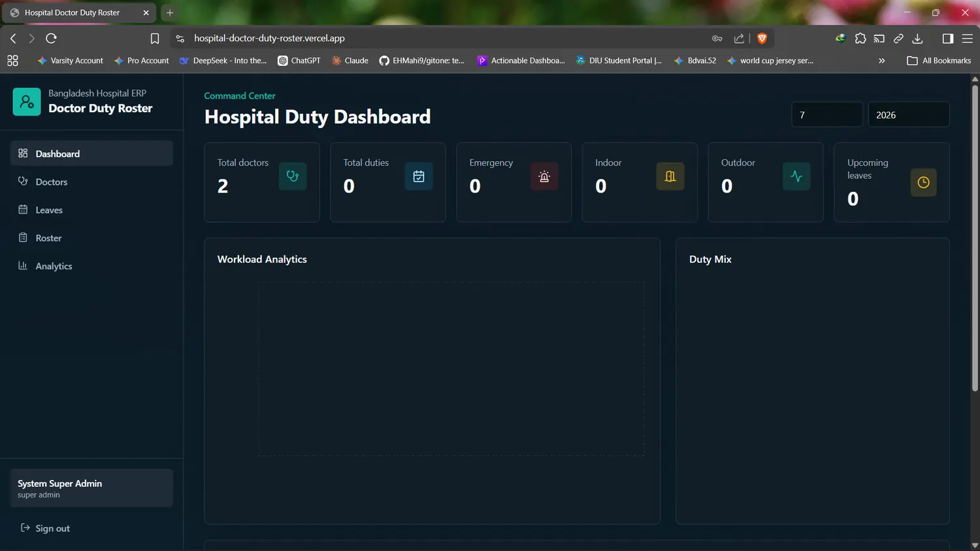Viewport: 980px width, 551px height.
Task: Click the Workload Analytics heading
Action: pyautogui.click(x=262, y=259)
